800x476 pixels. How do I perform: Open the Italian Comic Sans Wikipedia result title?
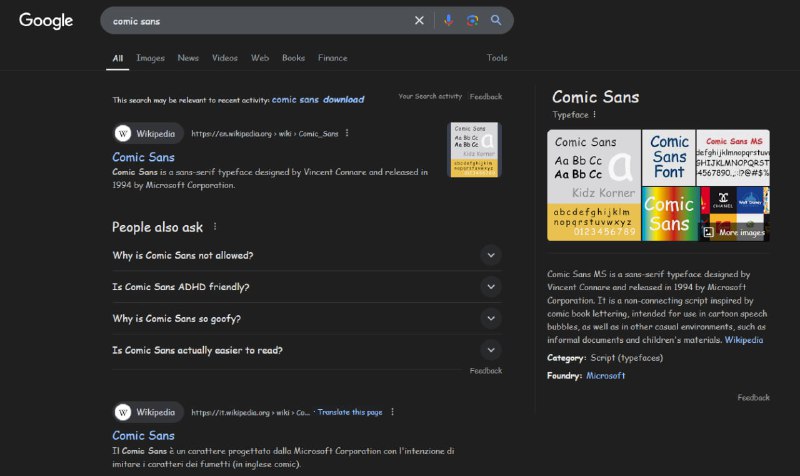pyautogui.click(x=143, y=436)
